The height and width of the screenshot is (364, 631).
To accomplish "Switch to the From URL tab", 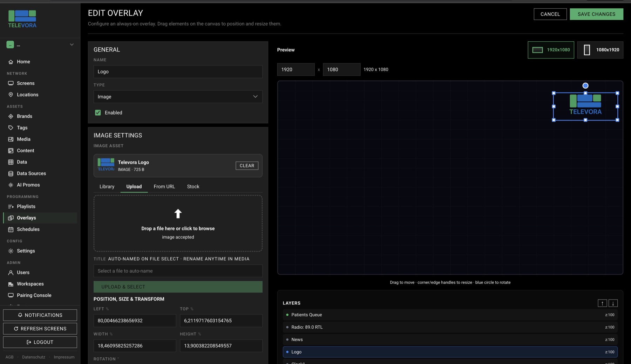I will [164, 187].
